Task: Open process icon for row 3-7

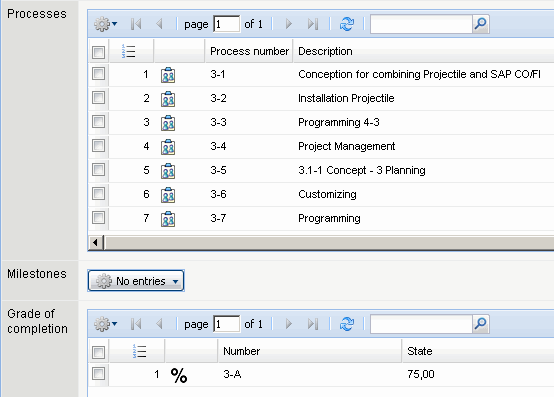Action: [x=168, y=219]
